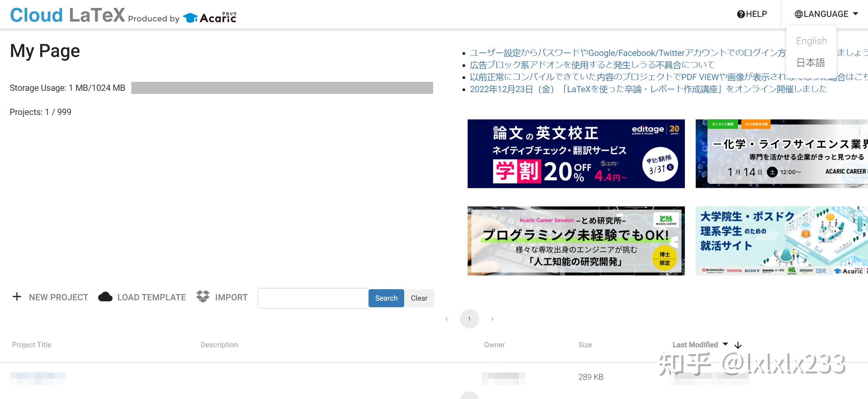This screenshot has height=399, width=868.
Task: Click the storage usage progress bar
Action: click(x=282, y=88)
